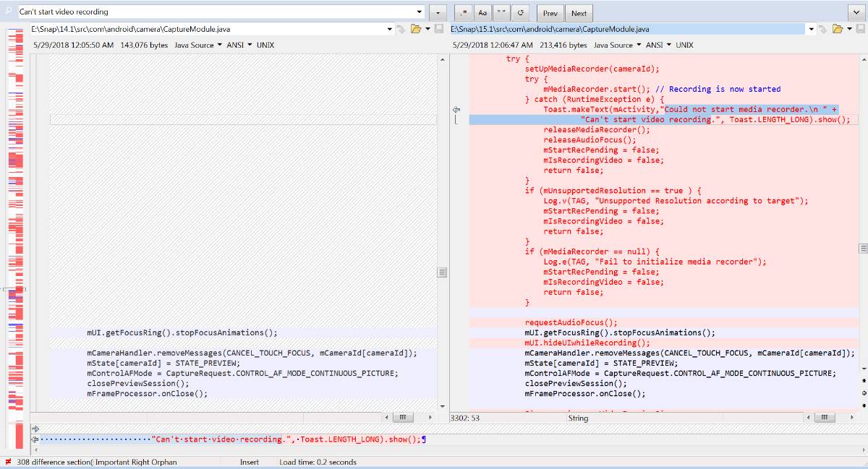The width and height of the screenshot is (868, 469).
Task: Open the small search options dropdown button
Action: [438, 13]
